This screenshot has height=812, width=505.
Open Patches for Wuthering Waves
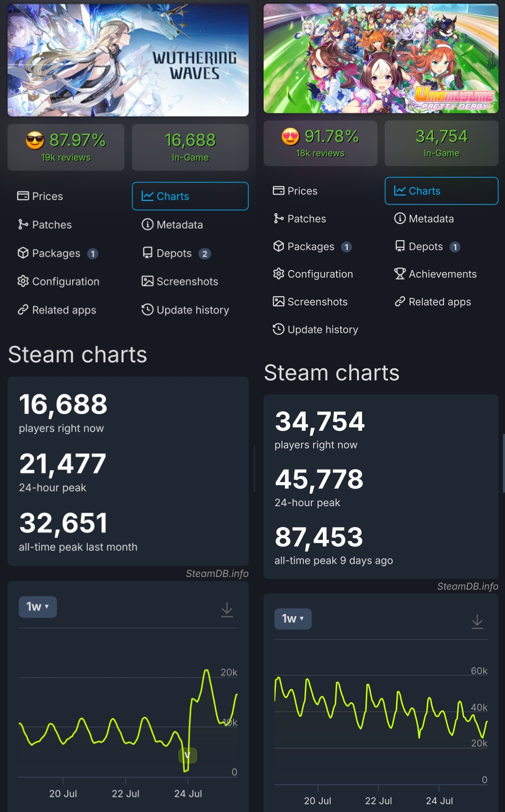click(44, 225)
